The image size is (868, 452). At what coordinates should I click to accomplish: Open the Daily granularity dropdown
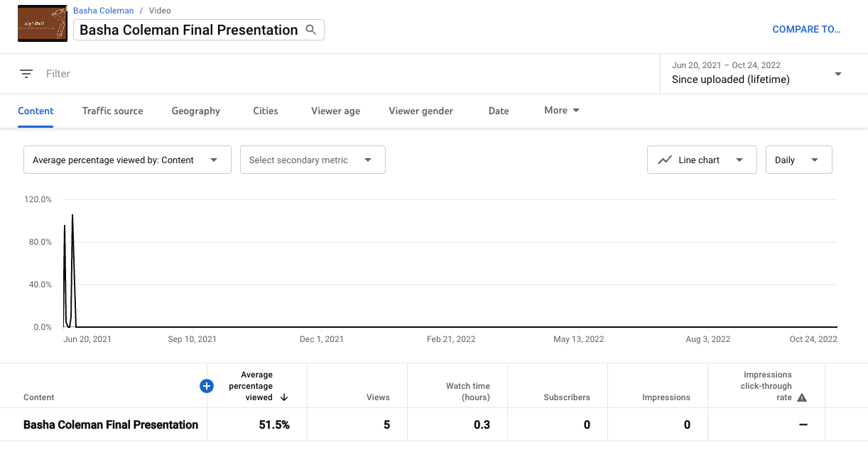[798, 160]
